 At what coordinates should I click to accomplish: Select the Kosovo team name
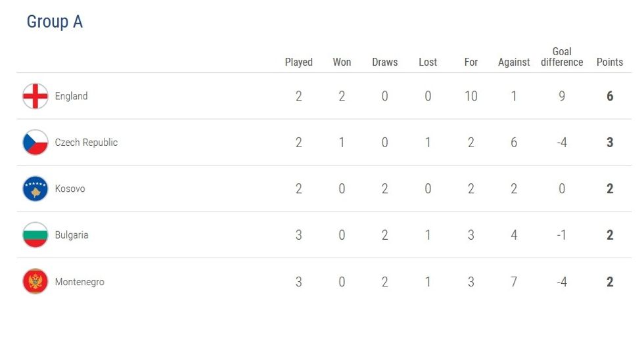(x=70, y=189)
